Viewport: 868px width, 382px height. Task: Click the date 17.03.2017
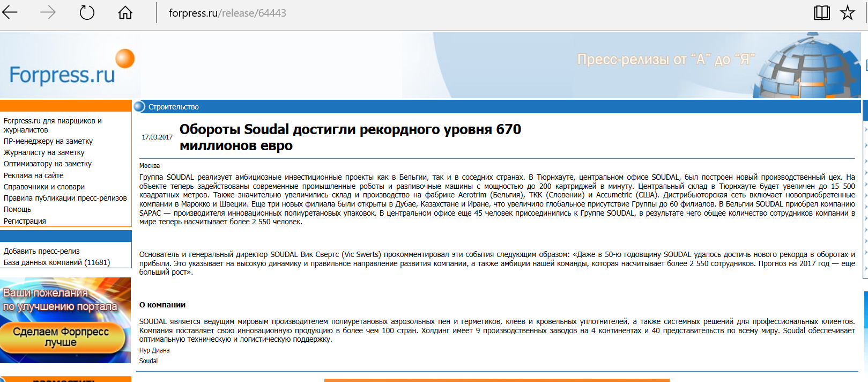click(157, 137)
